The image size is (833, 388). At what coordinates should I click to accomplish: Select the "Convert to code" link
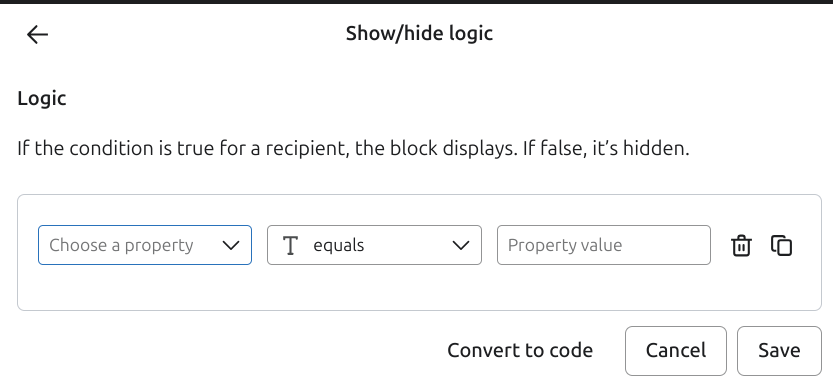[x=520, y=350]
